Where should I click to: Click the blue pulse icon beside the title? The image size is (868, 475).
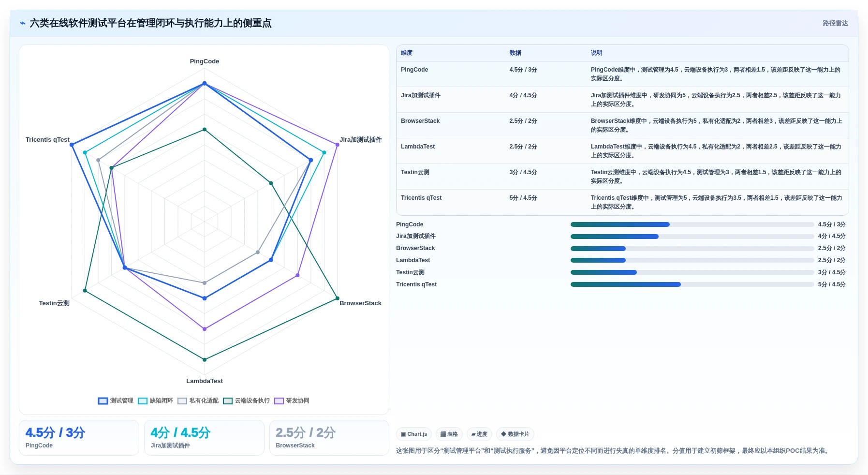(x=23, y=23)
